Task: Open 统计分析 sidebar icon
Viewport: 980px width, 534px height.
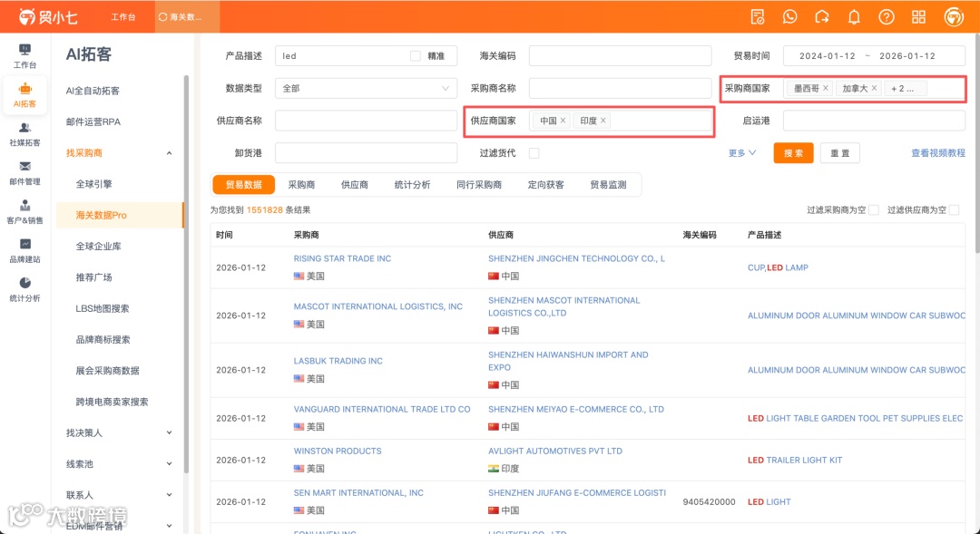Action: point(25,290)
